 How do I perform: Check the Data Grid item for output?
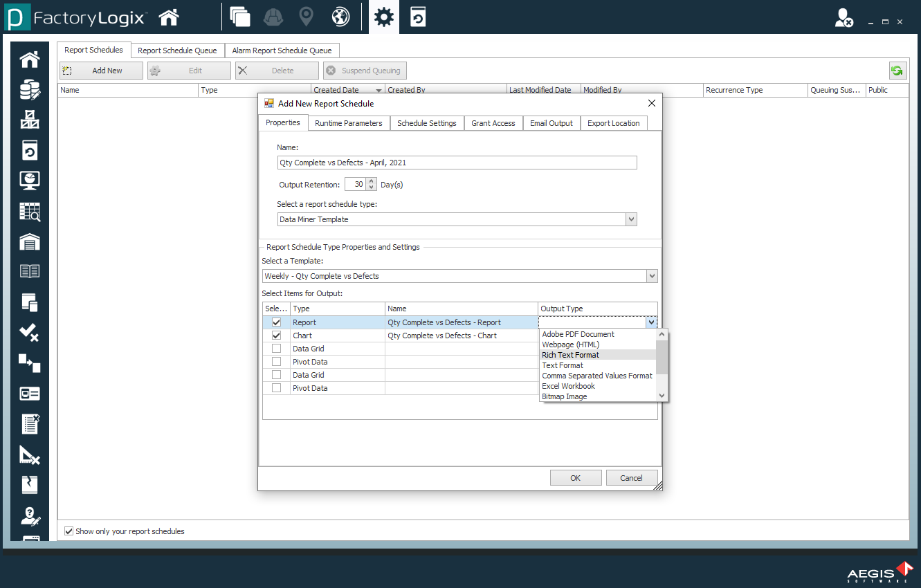click(x=276, y=349)
